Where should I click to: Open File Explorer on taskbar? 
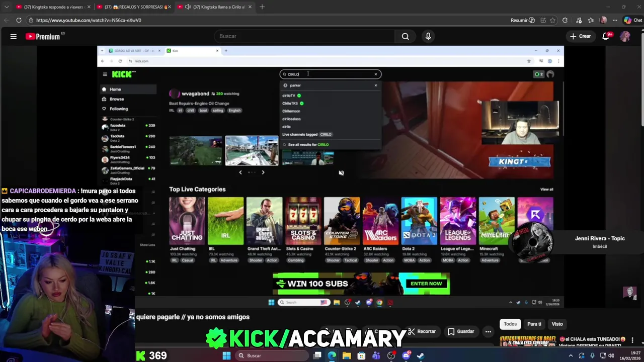click(x=347, y=355)
